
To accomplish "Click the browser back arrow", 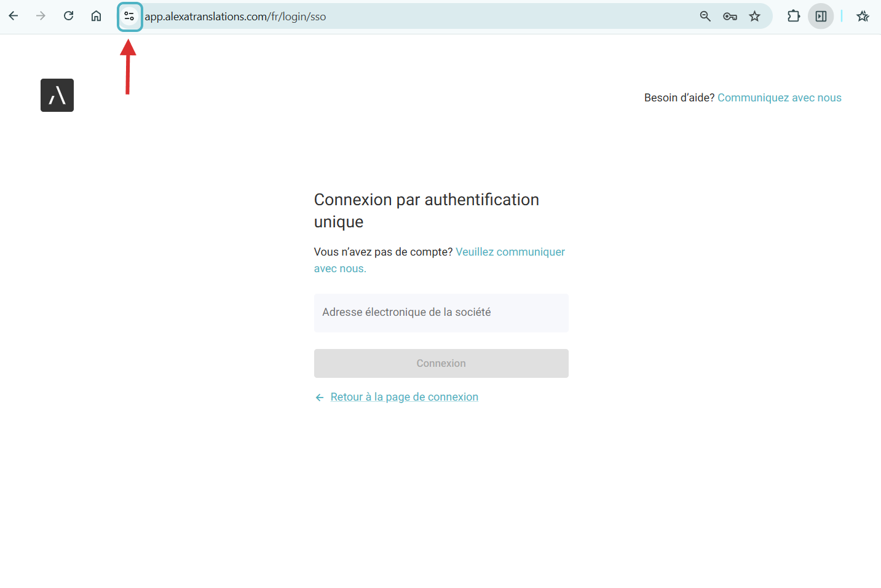I will [x=14, y=16].
